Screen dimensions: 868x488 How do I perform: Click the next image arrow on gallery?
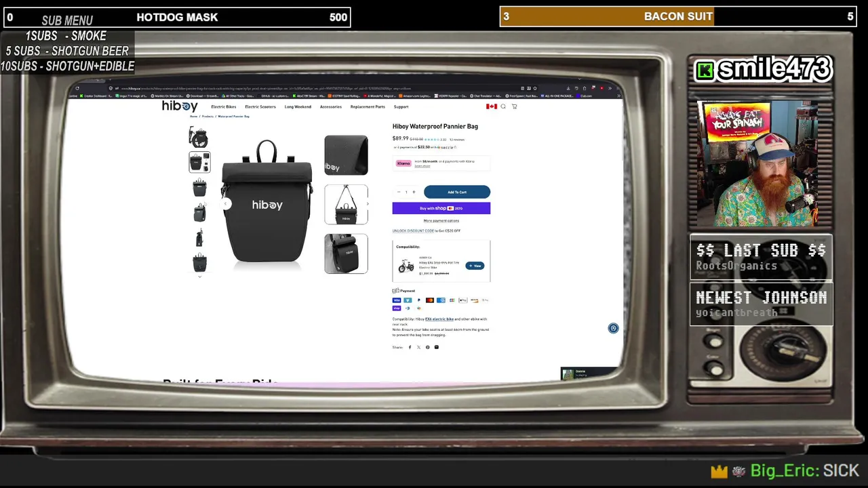tap(368, 204)
